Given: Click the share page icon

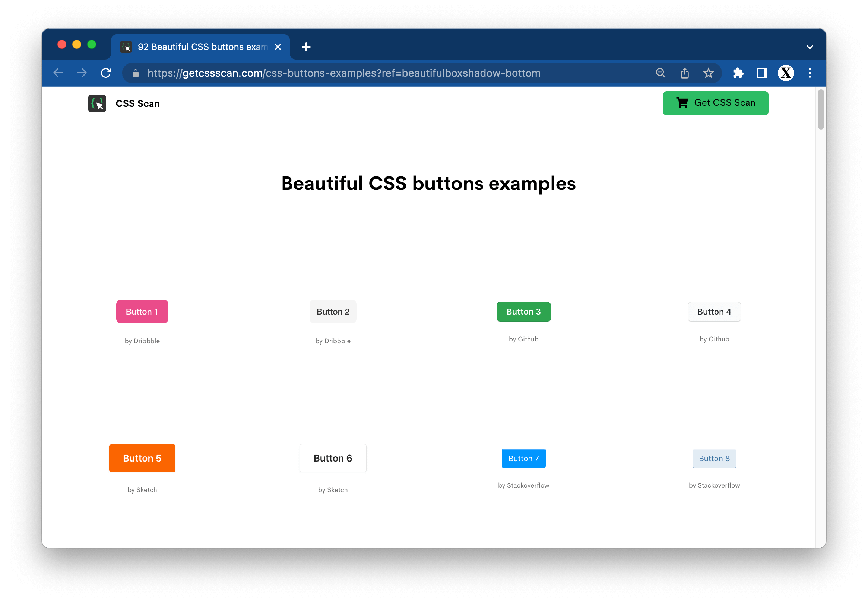Looking at the screenshot, I should [x=685, y=73].
